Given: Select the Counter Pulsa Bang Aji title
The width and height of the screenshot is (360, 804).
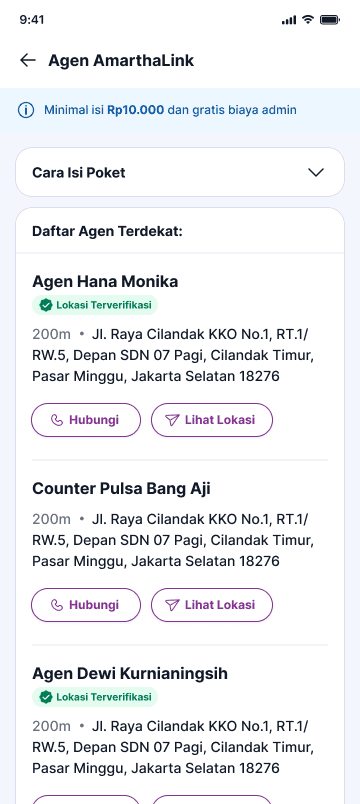Looking at the screenshot, I should [x=121, y=489].
